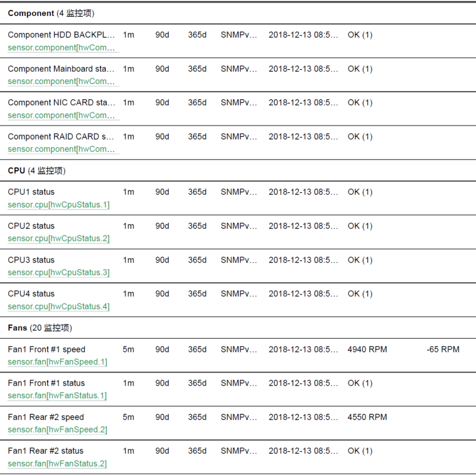Open the Component Mainboard status sensor key link
The image size is (476, 476).
coord(61,81)
